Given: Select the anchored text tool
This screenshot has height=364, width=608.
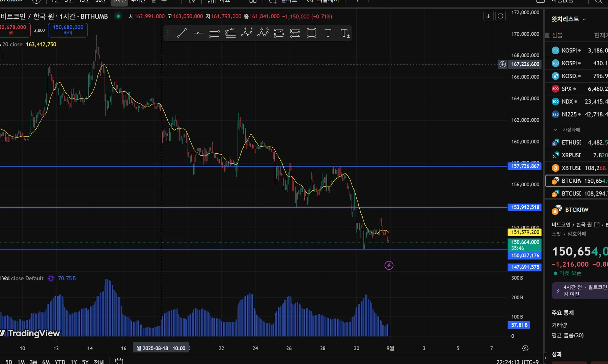Looking at the screenshot, I should click(x=345, y=33).
